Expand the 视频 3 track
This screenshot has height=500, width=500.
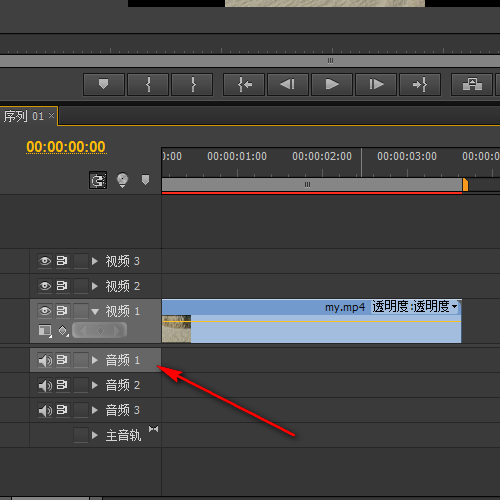click(x=95, y=261)
